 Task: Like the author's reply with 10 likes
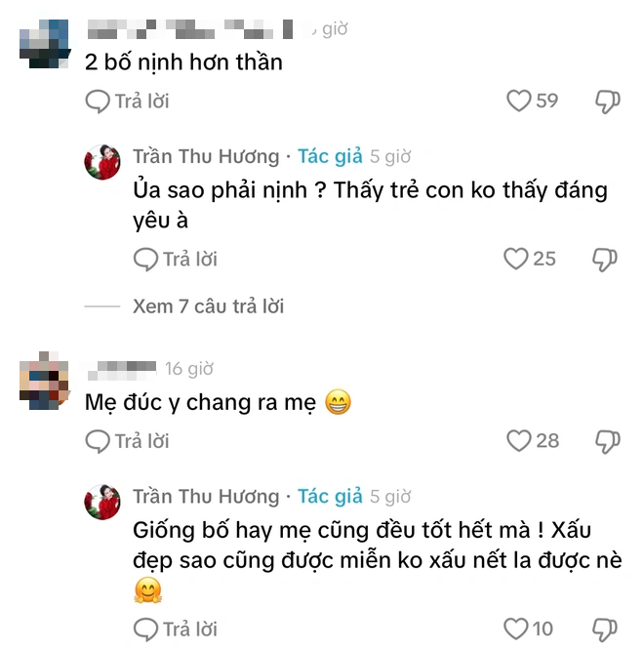pos(515,628)
